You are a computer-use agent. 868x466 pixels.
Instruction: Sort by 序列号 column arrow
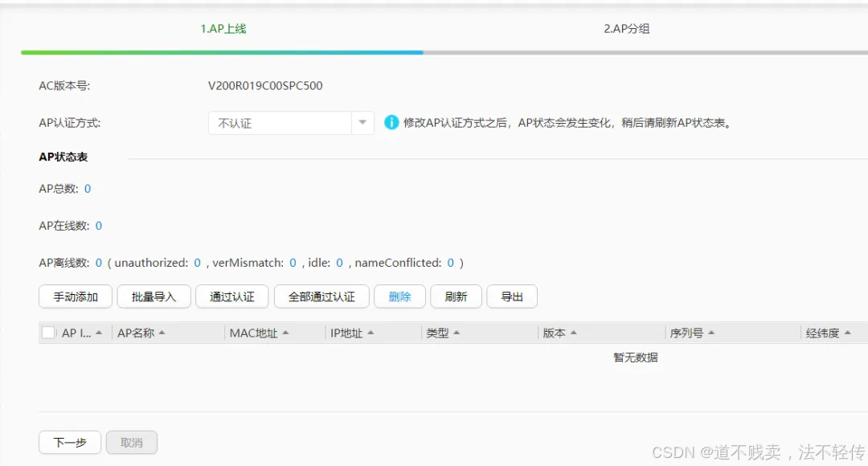[x=711, y=333]
